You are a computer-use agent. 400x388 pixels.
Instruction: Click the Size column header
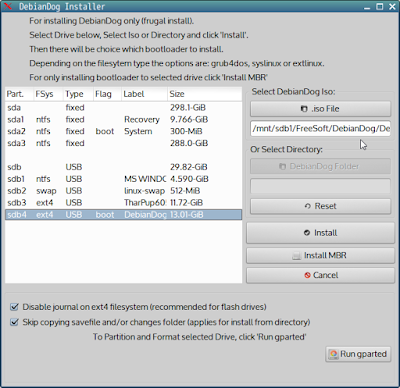pyautogui.click(x=205, y=94)
